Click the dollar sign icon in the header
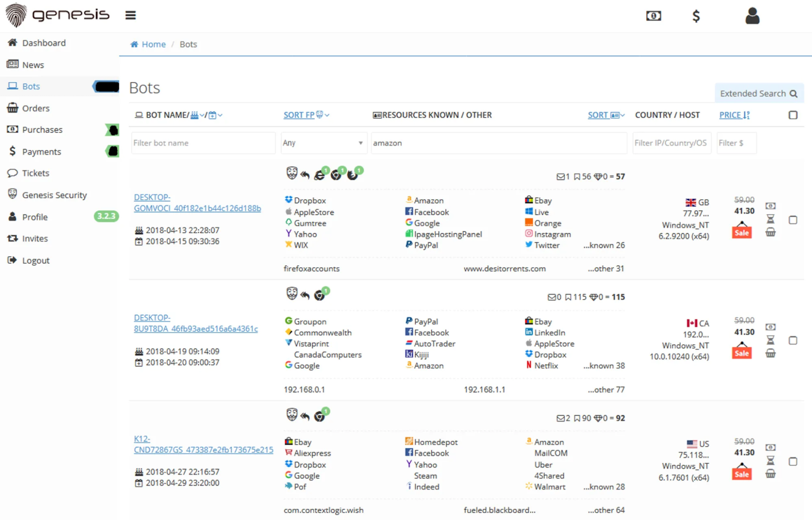This screenshot has width=812, height=520. pos(696,16)
